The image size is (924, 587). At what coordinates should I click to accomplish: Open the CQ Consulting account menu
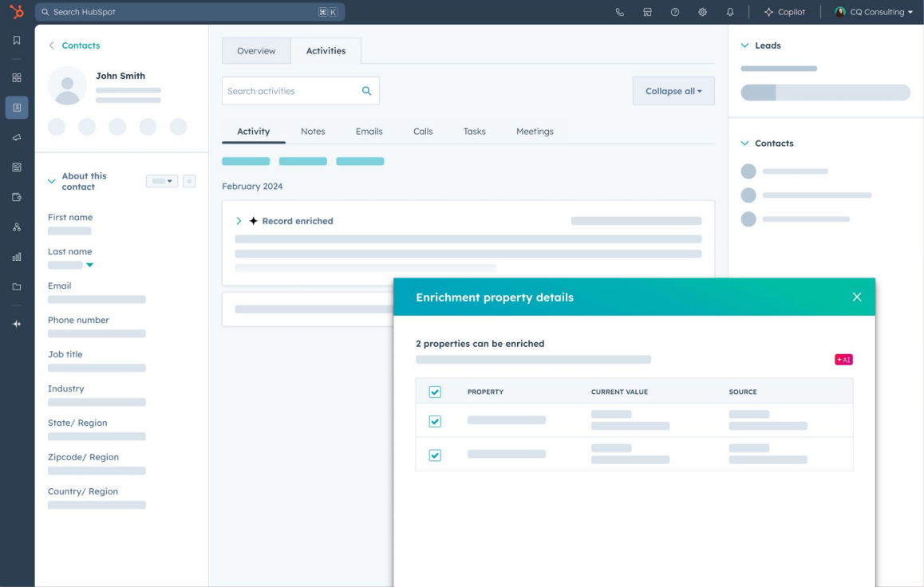tap(873, 12)
